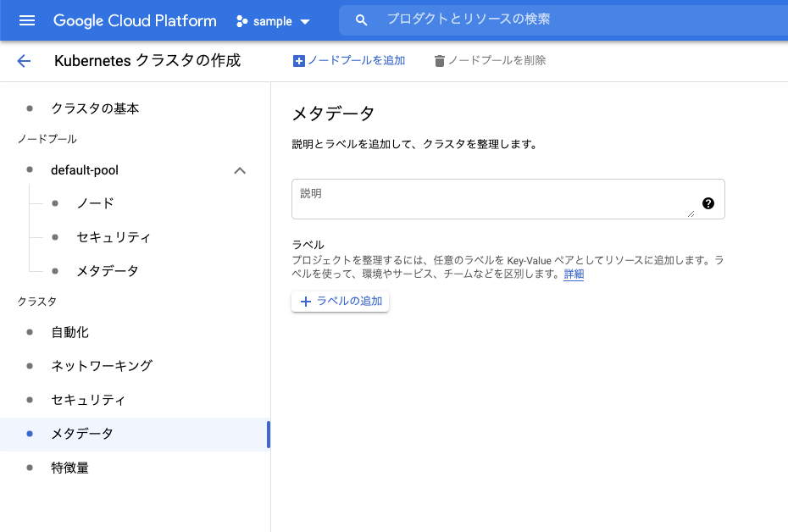Click the delete node pool trash icon
Viewport: 788px width, 532px height.
[440, 60]
